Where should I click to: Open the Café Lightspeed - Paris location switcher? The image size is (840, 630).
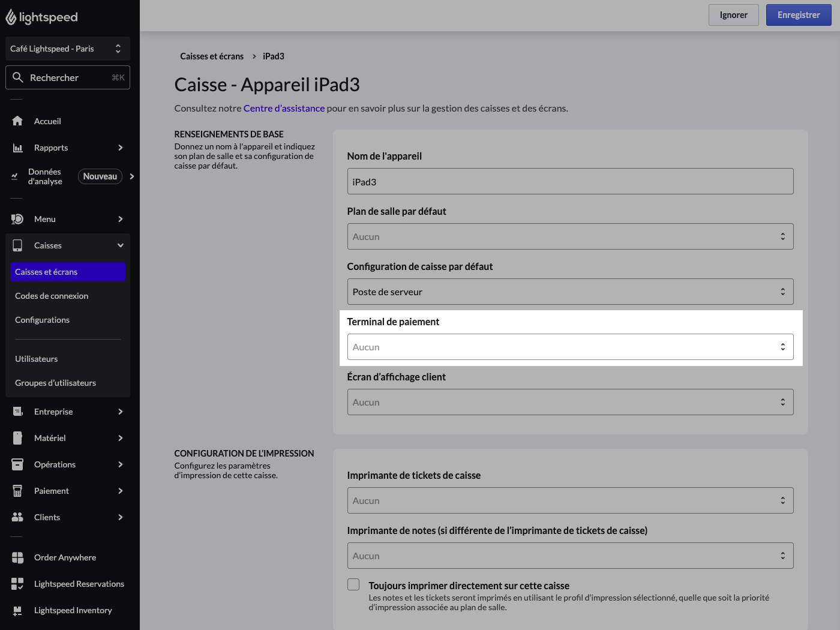tap(68, 49)
